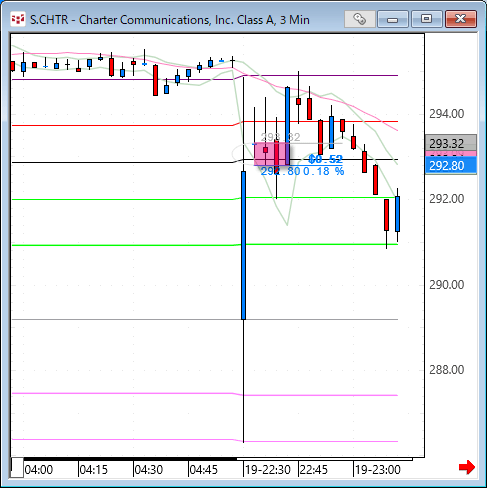Click the 292.00 price axis label

tap(446, 199)
